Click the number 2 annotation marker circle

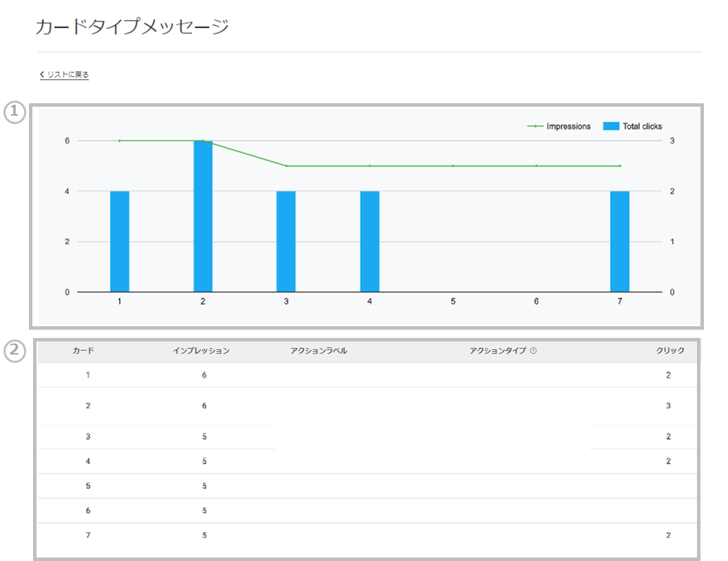click(x=14, y=351)
